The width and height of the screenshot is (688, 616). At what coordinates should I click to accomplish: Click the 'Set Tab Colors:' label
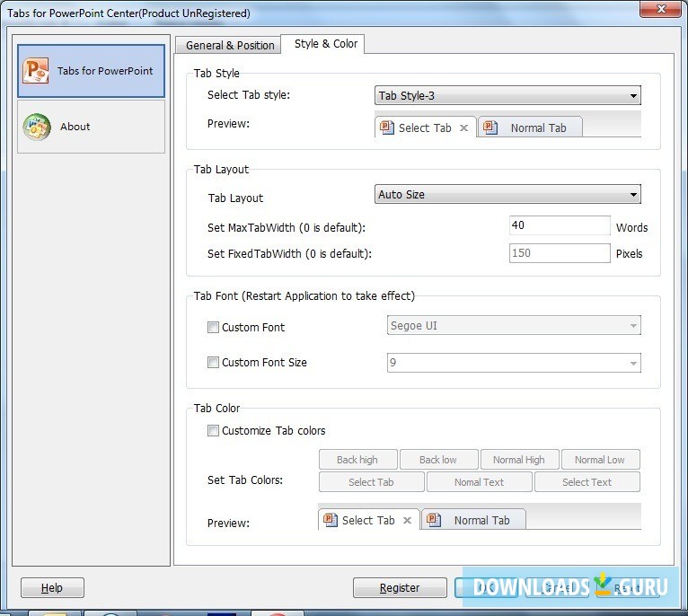pyautogui.click(x=245, y=480)
